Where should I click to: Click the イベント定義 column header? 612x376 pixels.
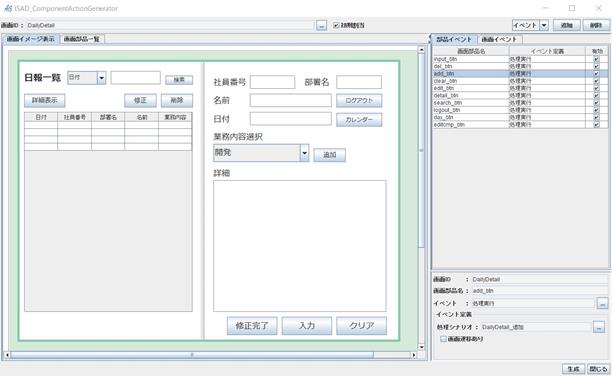tap(547, 51)
